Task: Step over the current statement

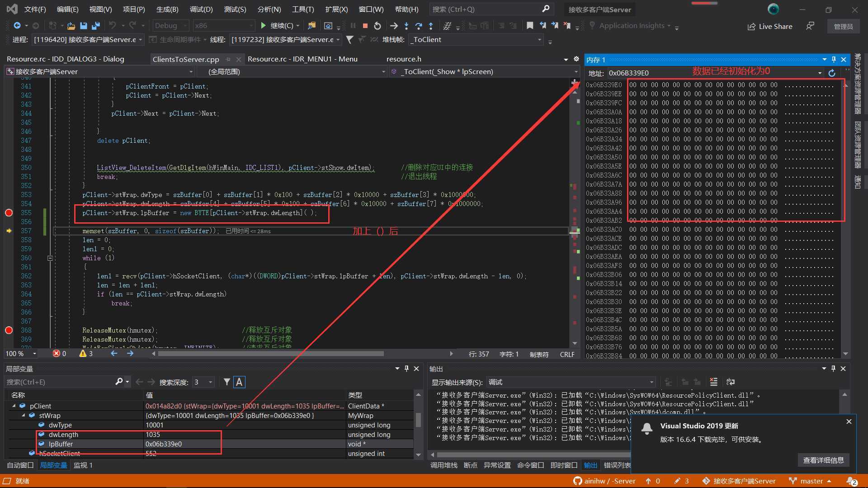Action: click(419, 26)
